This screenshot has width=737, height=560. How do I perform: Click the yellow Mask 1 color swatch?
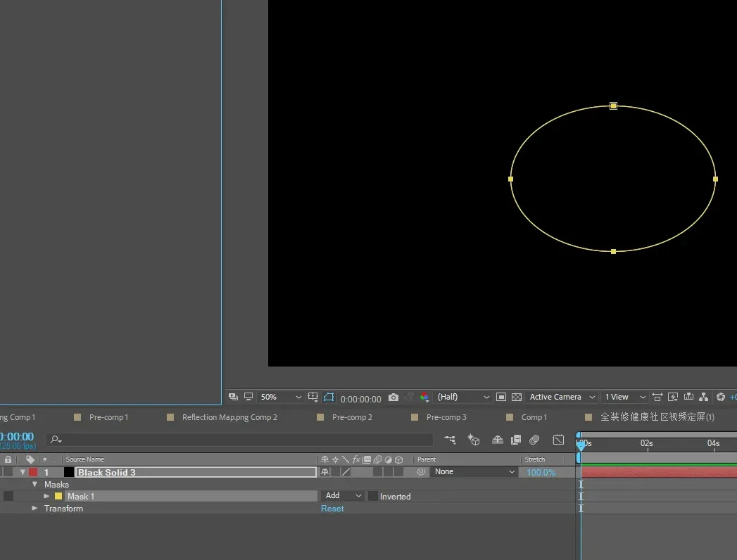pyautogui.click(x=58, y=497)
